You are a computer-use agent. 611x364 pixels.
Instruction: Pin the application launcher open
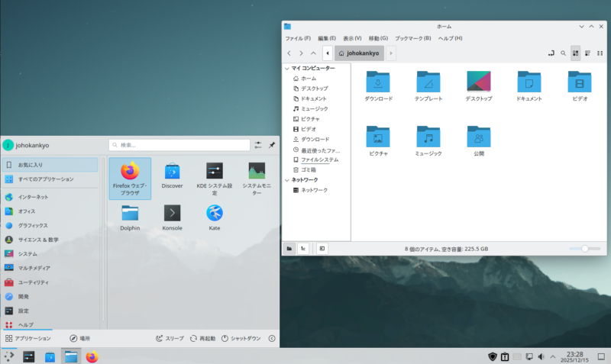[272, 144]
